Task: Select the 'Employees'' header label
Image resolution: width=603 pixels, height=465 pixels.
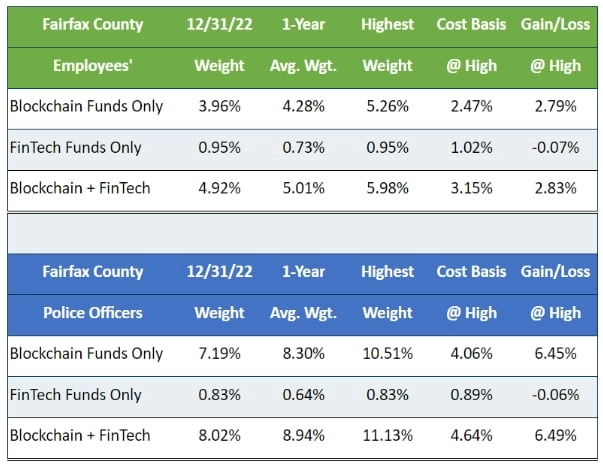Action: click(x=93, y=66)
